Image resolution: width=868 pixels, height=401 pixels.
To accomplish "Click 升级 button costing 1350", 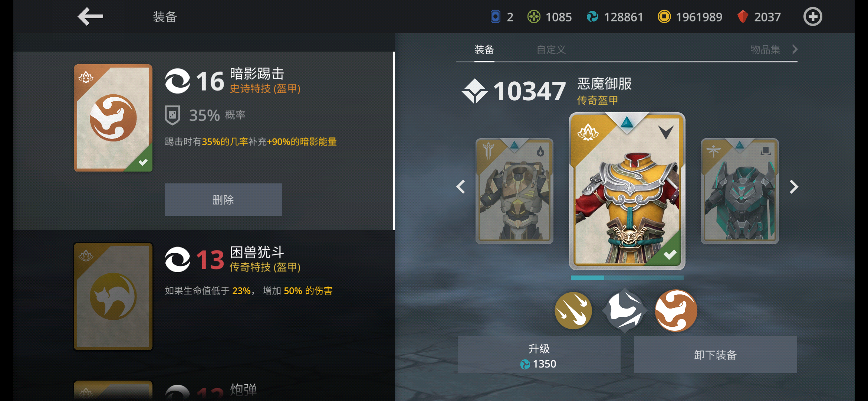I will pyautogui.click(x=539, y=355).
